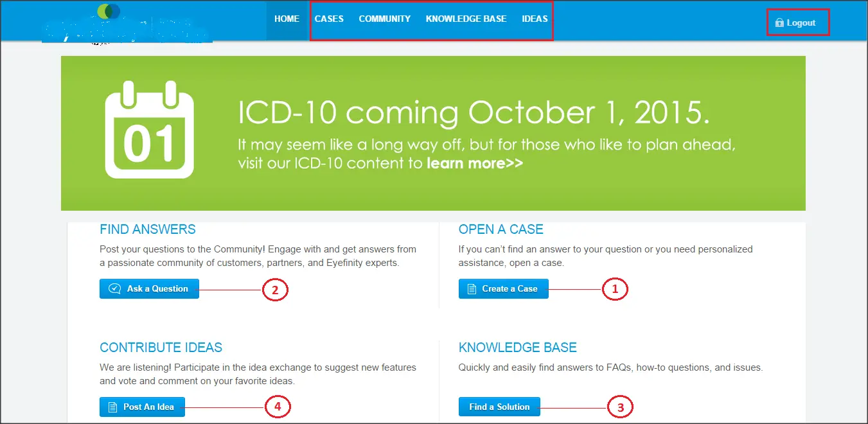Open the CASES menu item

(329, 19)
